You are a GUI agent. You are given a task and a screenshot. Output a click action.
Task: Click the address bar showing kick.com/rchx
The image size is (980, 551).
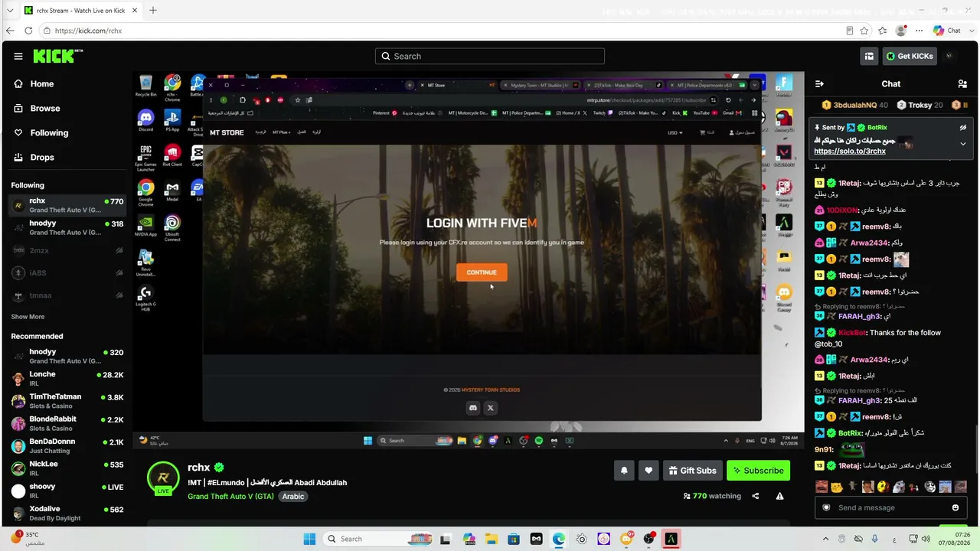pos(440,31)
